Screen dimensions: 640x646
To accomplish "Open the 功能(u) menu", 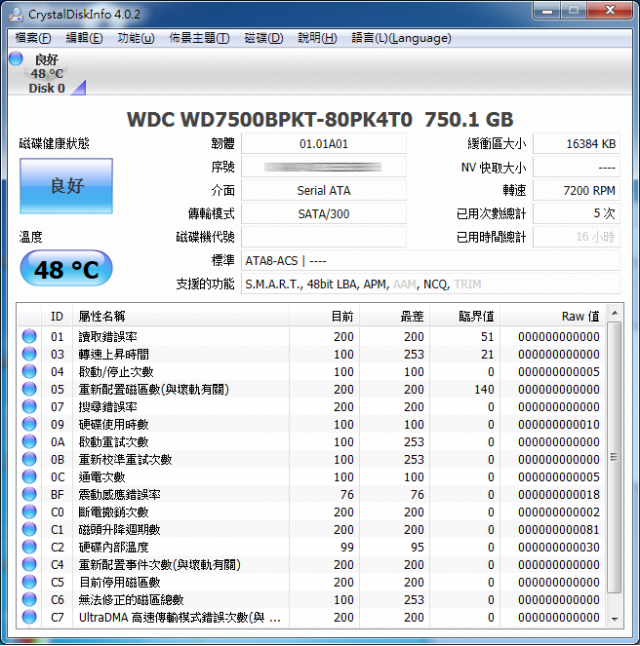I will [x=136, y=38].
